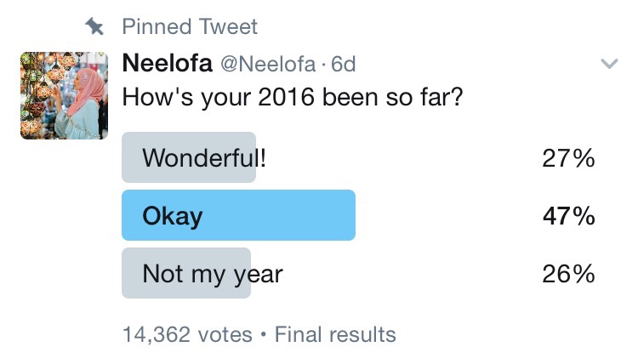Click the 14,362 votes count
Image resolution: width=638 pixels, height=364 pixels.
point(187,334)
